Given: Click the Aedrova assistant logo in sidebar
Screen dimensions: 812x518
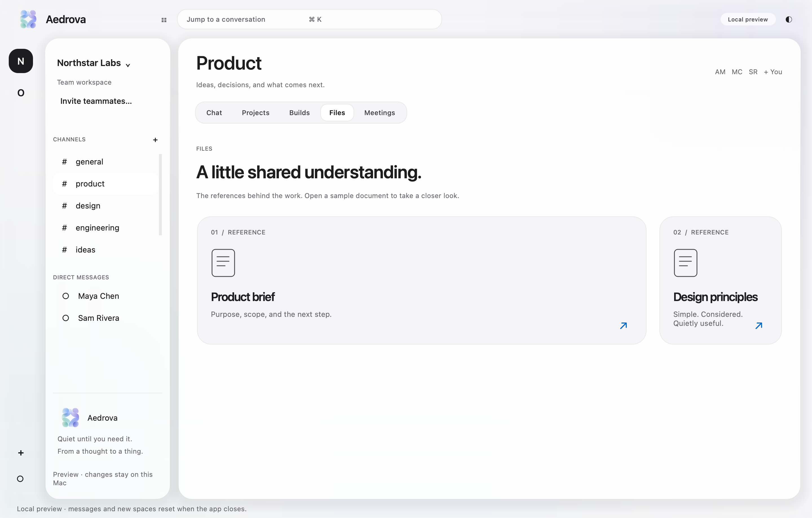Looking at the screenshot, I should click(70, 418).
